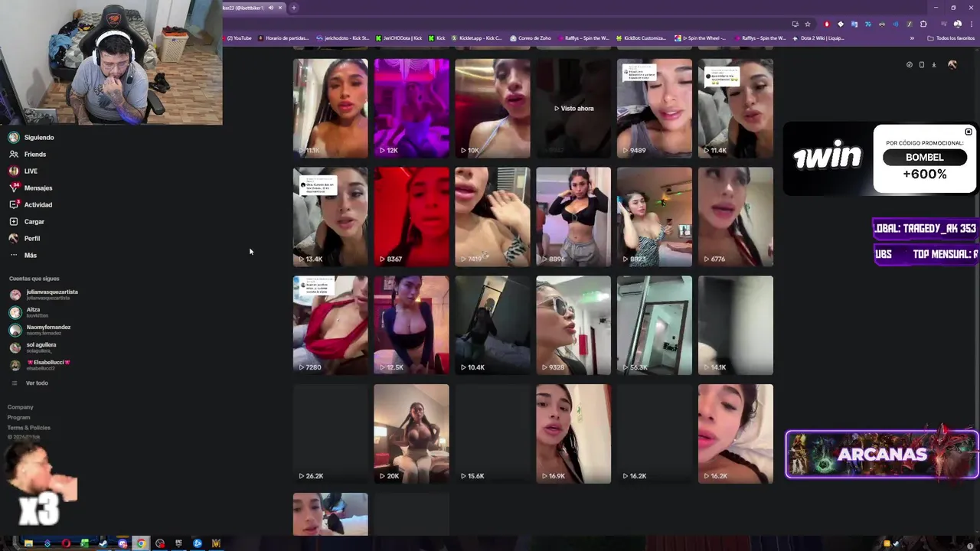The width and height of the screenshot is (980, 551).
Task: Open the YouTube bookmark
Action: pyautogui.click(x=239, y=38)
